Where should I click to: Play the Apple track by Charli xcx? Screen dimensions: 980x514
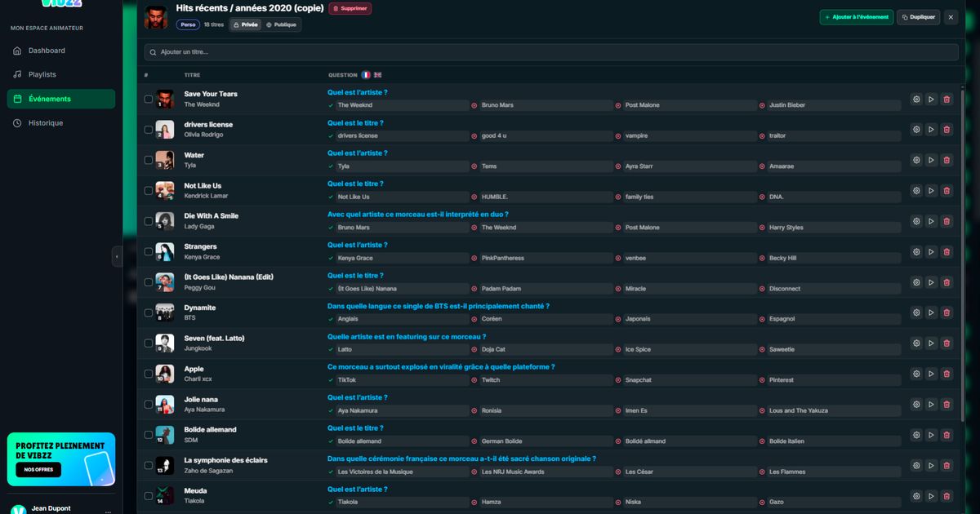931,374
